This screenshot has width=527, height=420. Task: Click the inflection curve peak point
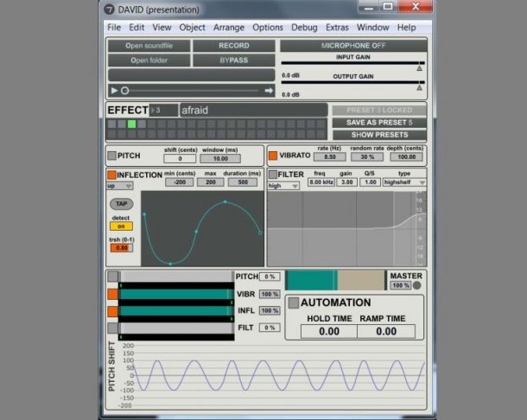coord(225,201)
